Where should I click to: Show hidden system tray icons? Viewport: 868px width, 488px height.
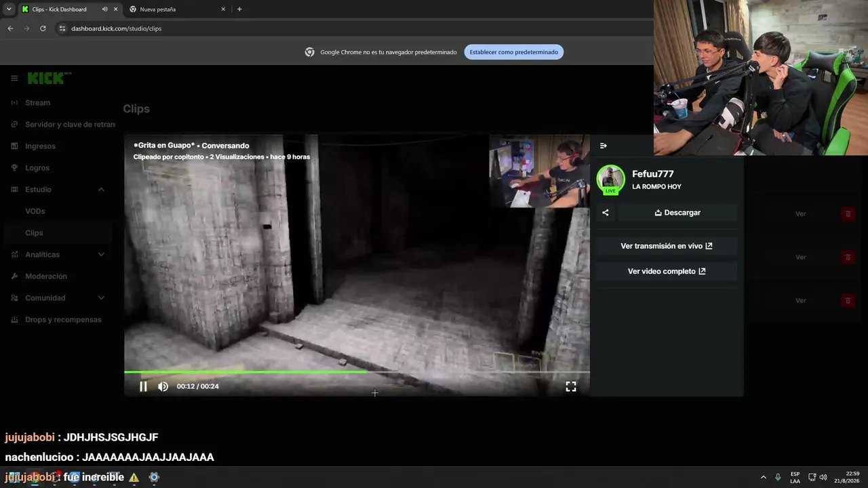tap(764, 477)
